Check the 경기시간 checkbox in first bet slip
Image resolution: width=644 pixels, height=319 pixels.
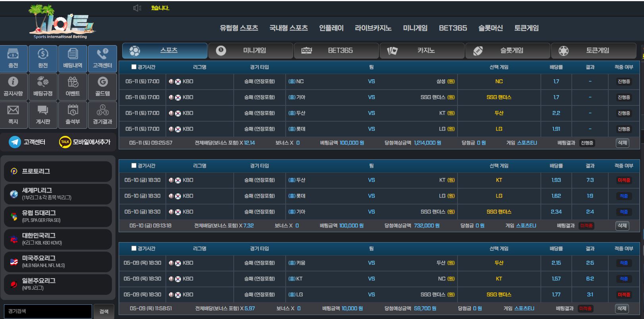[x=134, y=67]
